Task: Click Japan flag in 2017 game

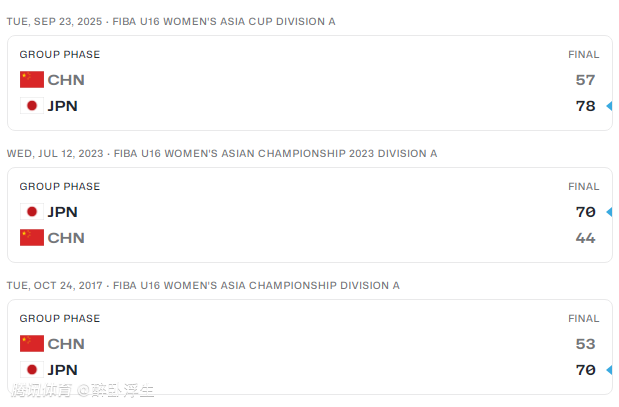Action: (x=32, y=370)
